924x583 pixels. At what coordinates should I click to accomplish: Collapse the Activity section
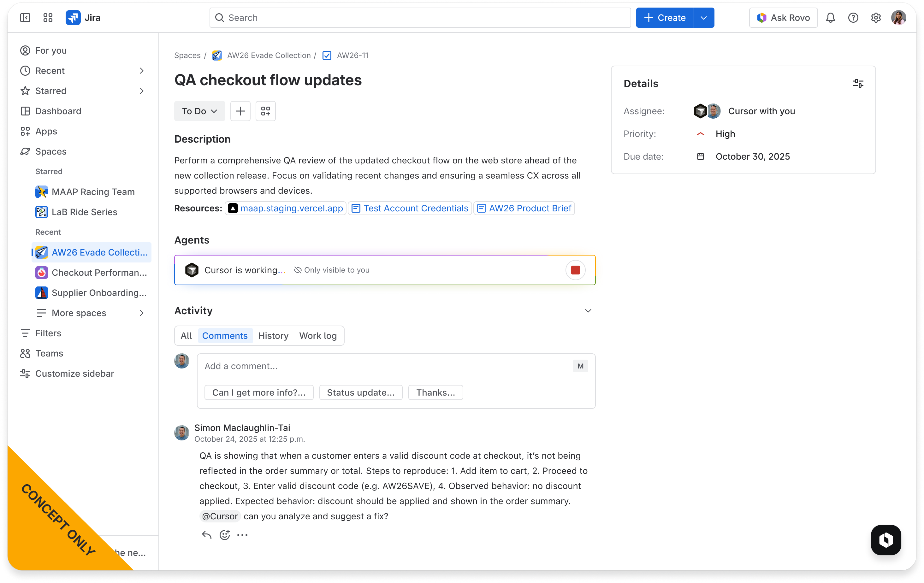[588, 311]
